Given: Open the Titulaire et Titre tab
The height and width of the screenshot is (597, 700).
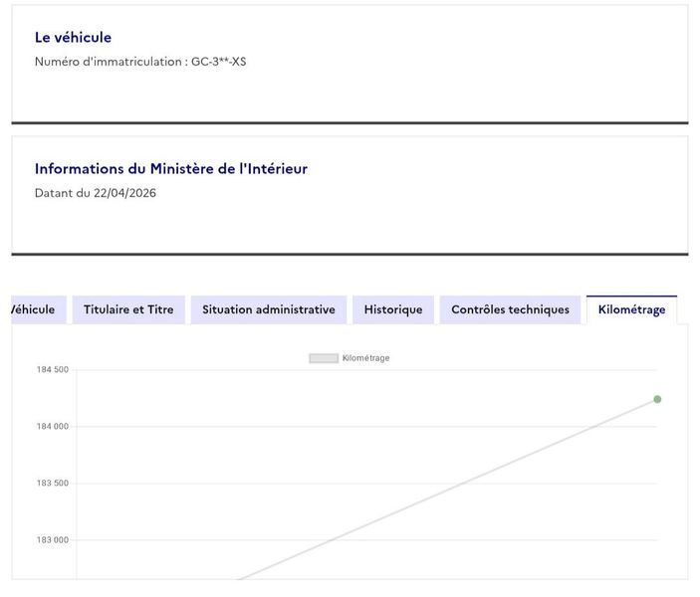Looking at the screenshot, I should [x=128, y=309].
